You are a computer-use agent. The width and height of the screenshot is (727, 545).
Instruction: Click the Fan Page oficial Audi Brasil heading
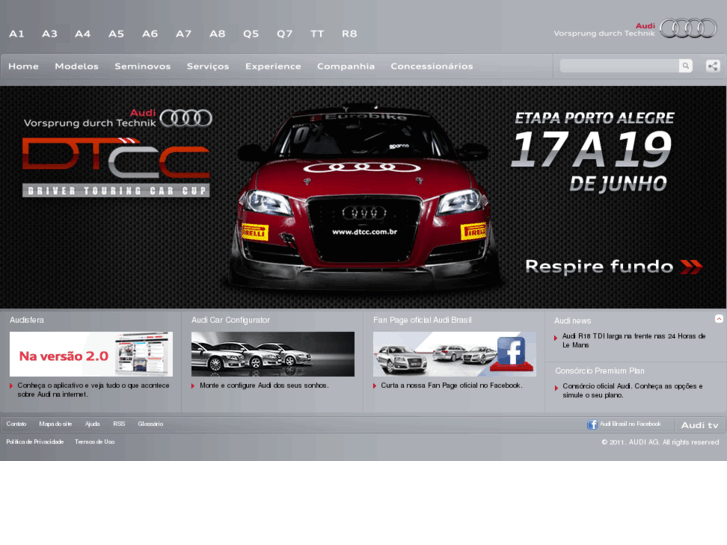pos(422,320)
